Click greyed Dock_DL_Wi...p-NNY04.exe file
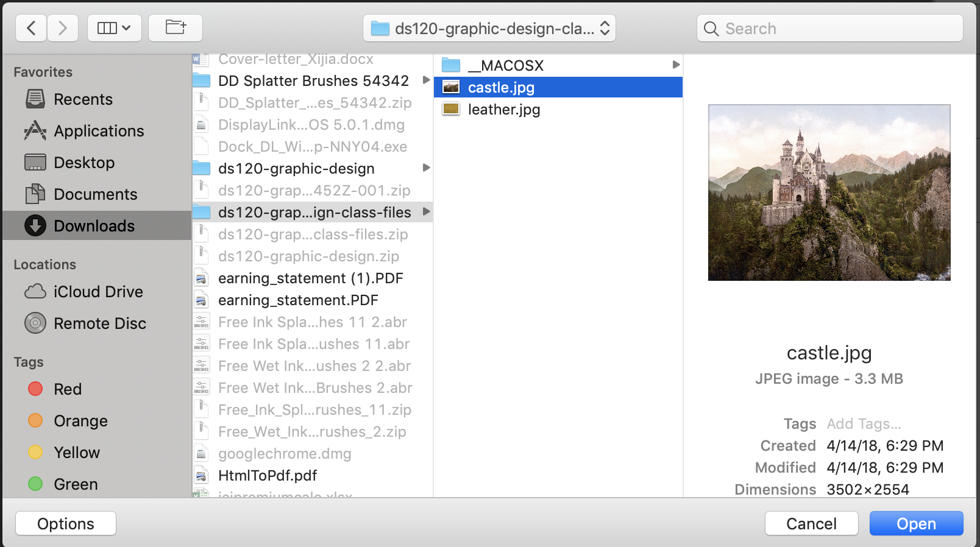This screenshot has height=547, width=980. [x=312, y=147]
